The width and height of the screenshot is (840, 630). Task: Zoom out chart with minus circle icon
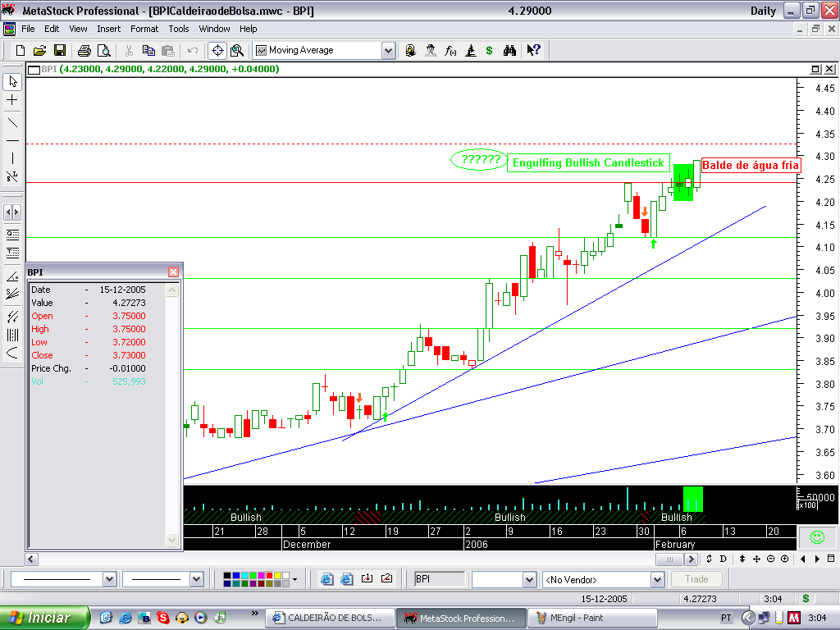tap(770, 559)
